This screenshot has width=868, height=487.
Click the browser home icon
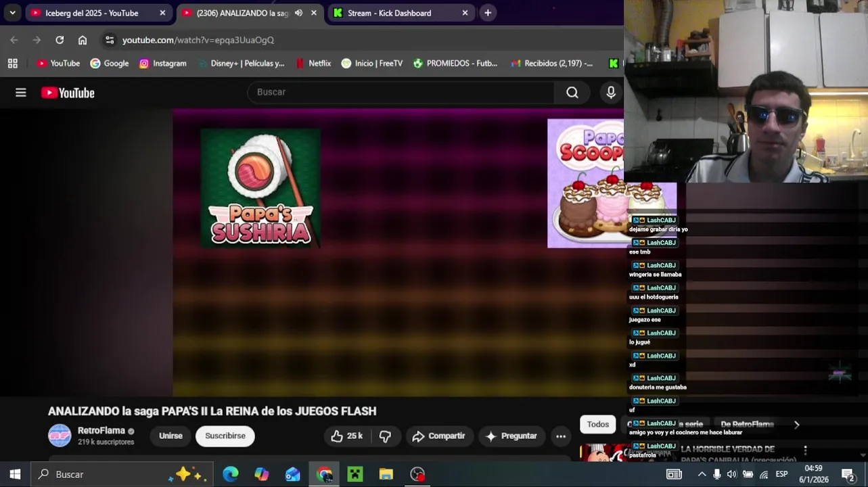83,40
